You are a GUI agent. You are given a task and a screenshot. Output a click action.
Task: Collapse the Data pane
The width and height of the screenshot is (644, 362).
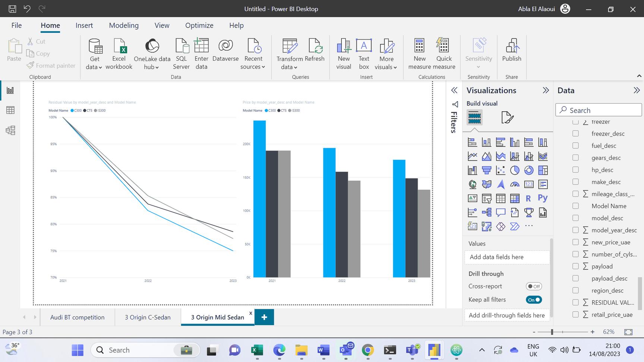tap(637, 90)
